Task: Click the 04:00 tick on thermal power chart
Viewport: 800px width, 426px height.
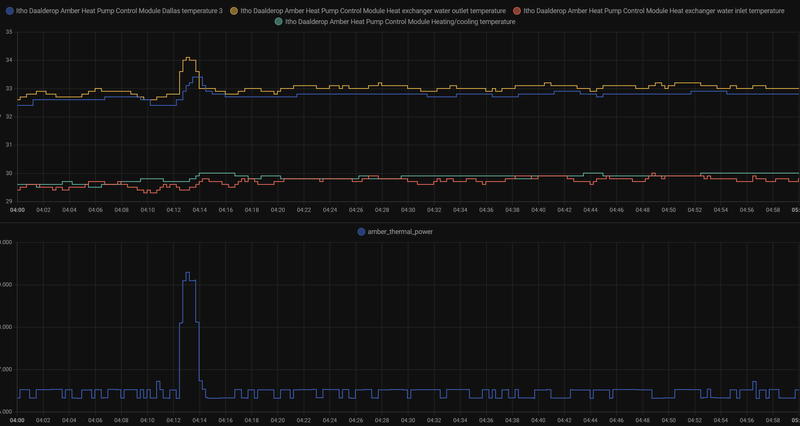Action: [x=17, y=420]
